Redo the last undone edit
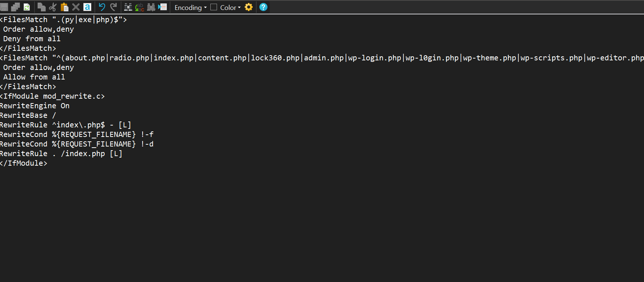 pos(113,7)
